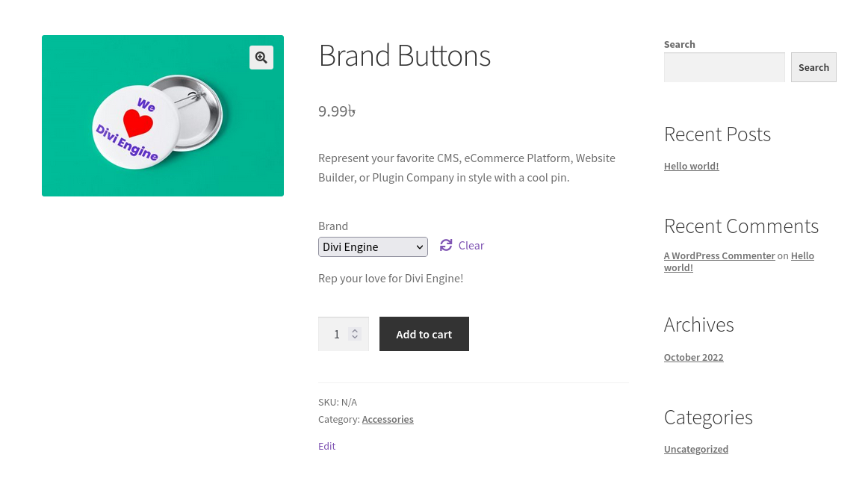
Task: Click the Recent Posts heading
Action: click(717, 134)
